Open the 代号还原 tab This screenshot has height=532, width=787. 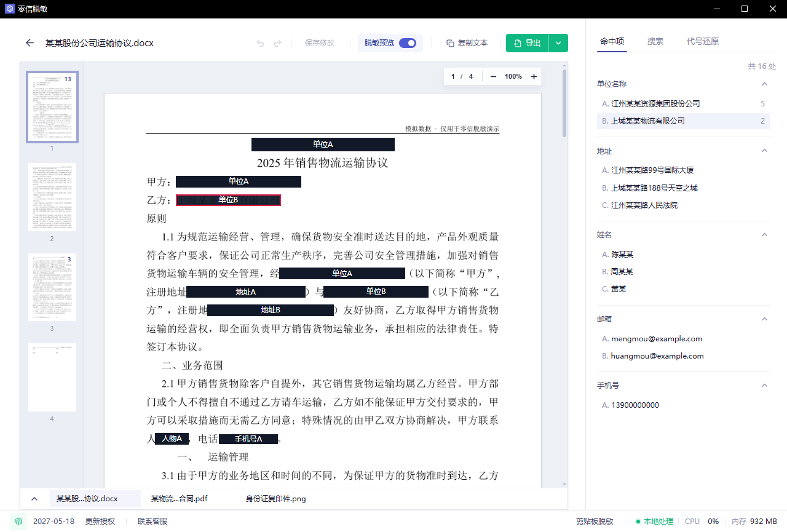(703, 41)
